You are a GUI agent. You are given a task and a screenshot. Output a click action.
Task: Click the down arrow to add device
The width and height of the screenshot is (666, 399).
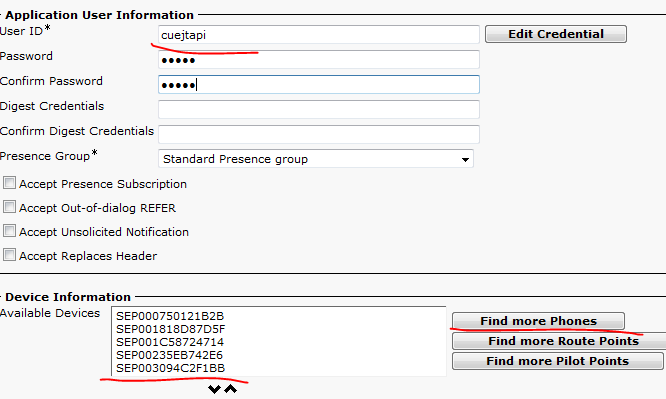click(x=214, y=389)
